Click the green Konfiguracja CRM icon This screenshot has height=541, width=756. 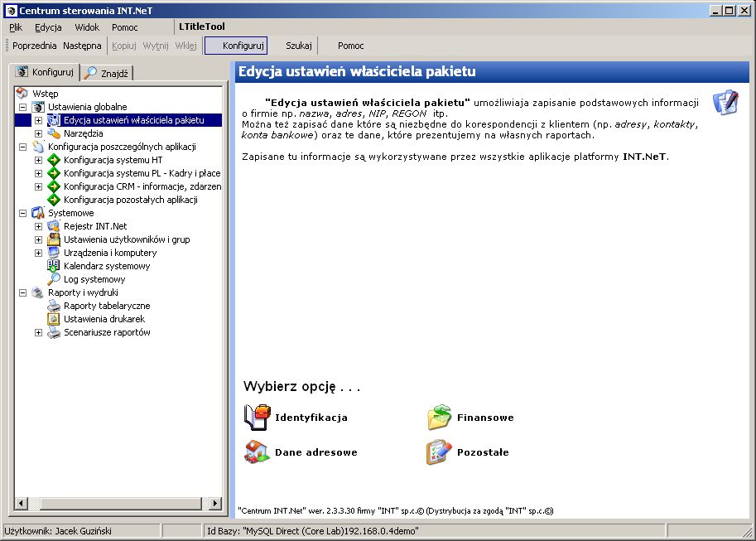(x=54, y=186)
